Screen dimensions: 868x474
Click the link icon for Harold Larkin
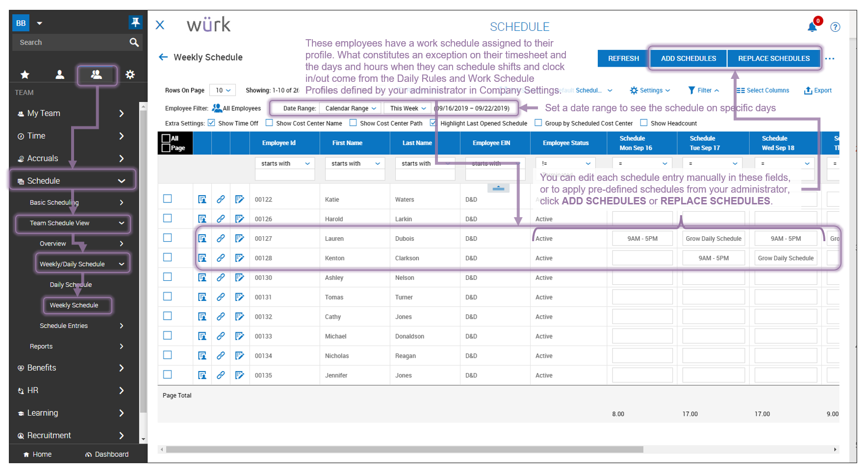pos(221,219)
